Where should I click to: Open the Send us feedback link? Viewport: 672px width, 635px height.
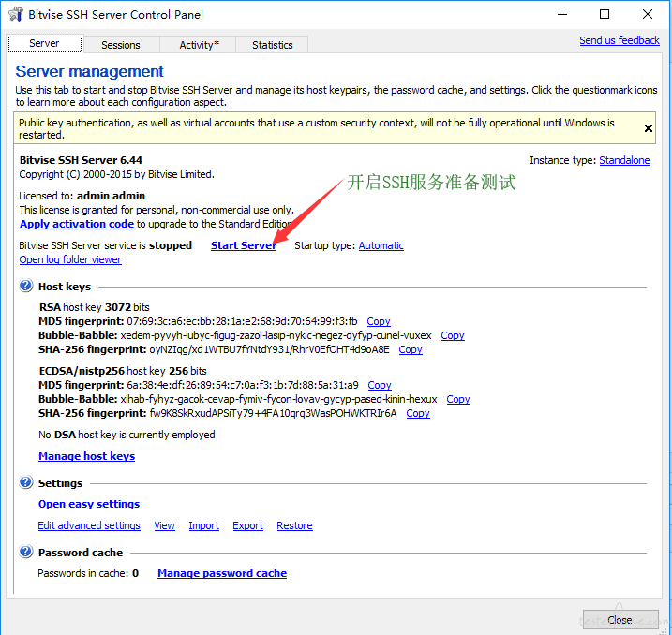pyautogui.click(x=620, y=40)
